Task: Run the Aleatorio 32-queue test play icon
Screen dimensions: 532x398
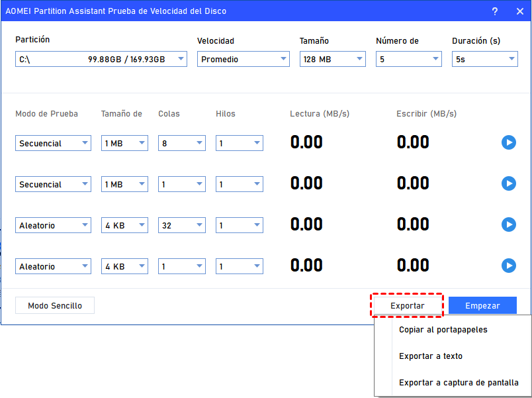Action: (x=508, y=224)
